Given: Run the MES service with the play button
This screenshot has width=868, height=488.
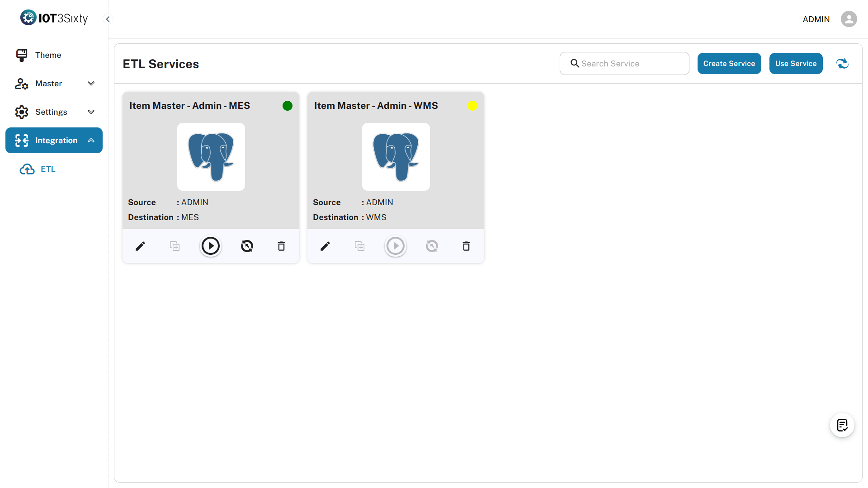Looking at the screenshot, I should (x=211, y=246).
